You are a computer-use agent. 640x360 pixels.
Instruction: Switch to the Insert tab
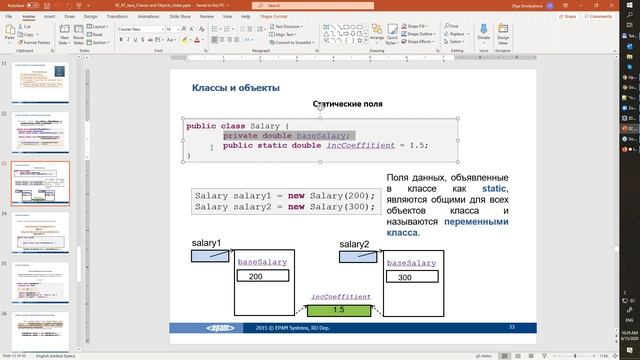tap(49, 16)
